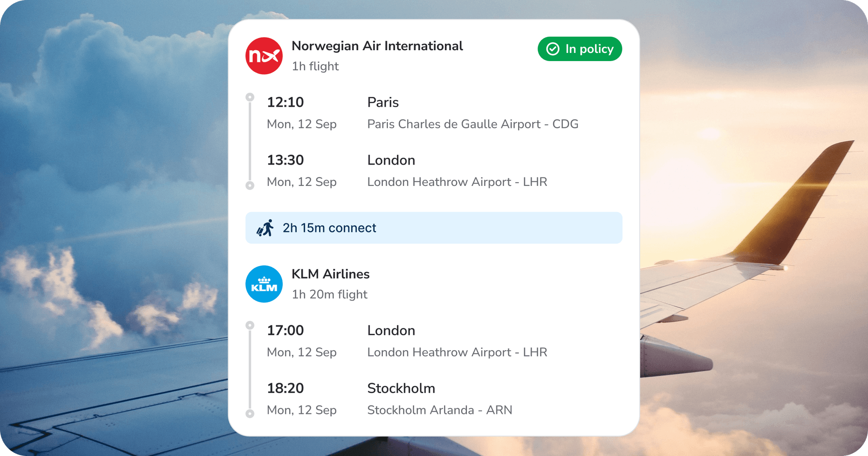Select the 18:20 arrival time
The image size is (868, 456).
pos(285,388)
